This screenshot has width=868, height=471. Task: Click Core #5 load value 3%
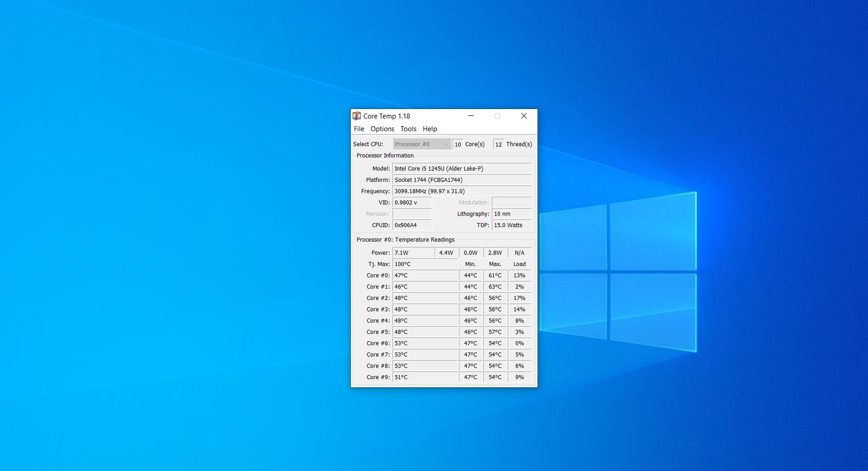[x=519, y=332]
